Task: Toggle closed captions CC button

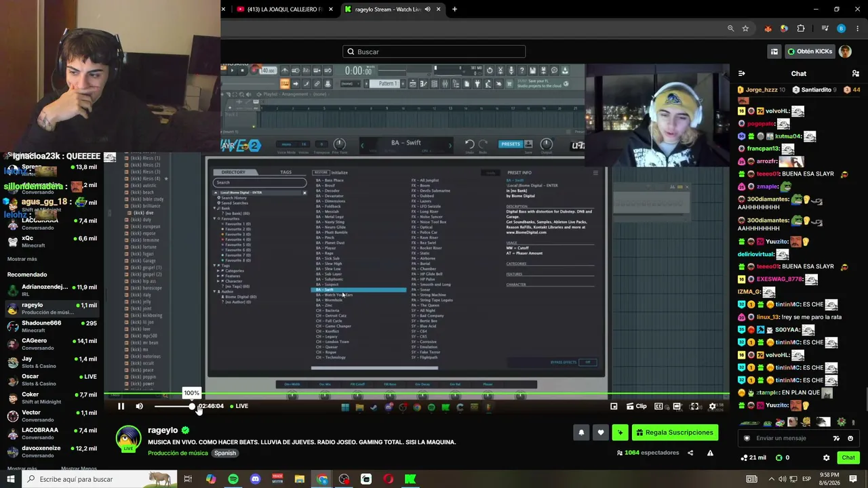Action: (x=659, y=406)
